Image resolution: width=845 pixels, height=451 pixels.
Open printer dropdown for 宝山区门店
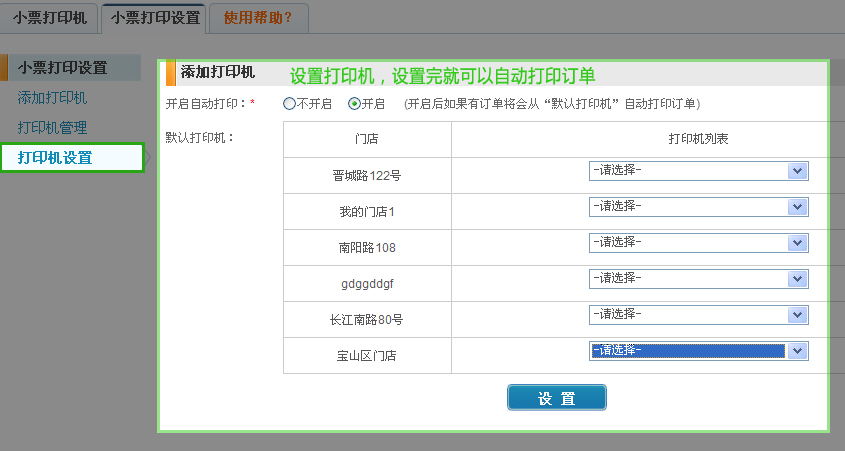[x=698, y=351]
